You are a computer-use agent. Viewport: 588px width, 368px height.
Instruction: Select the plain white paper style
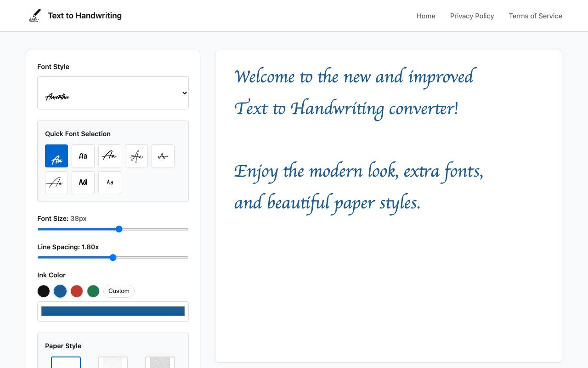[66, 362]
